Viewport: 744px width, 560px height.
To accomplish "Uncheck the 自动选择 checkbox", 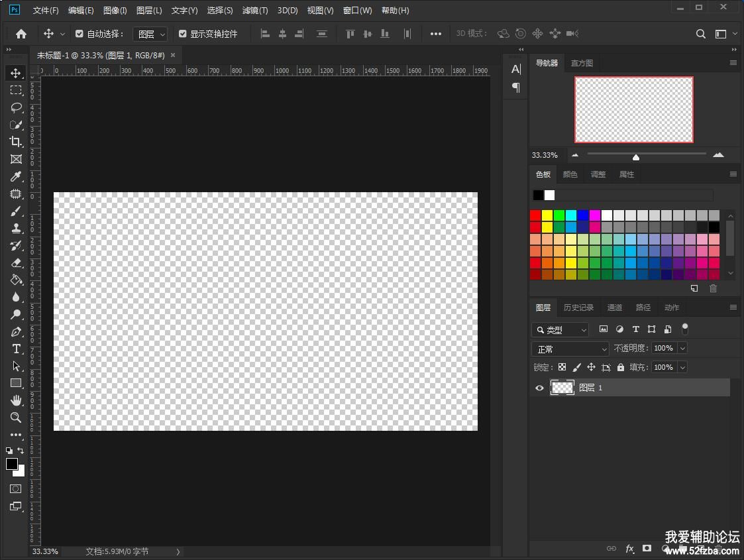I will (80, 34).
